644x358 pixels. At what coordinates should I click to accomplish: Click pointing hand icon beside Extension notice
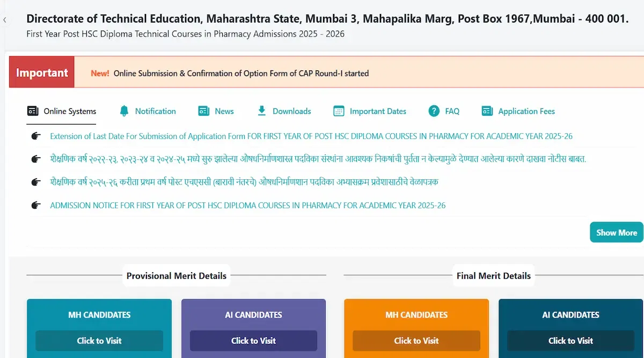36,136
